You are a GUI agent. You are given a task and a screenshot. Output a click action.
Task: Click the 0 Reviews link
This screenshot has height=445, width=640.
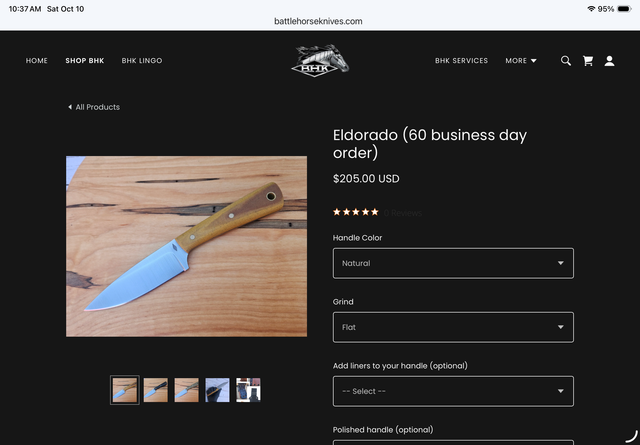click(x=402, y=213)
